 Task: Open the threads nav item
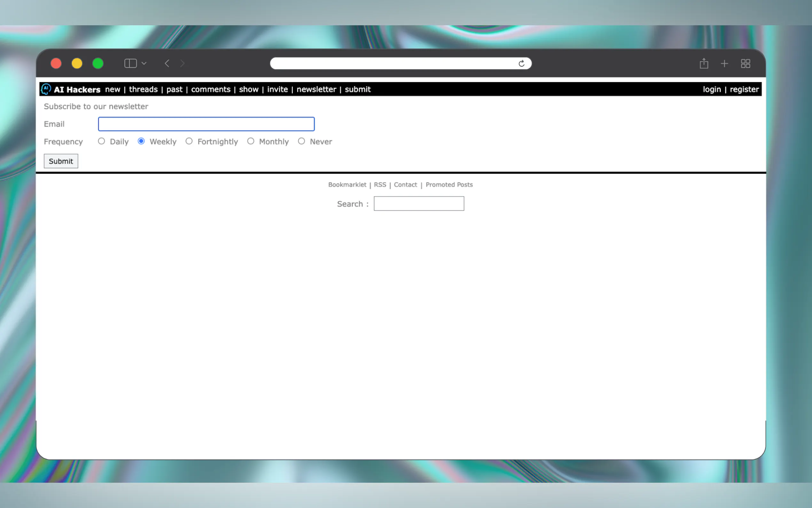pos(143,89)
